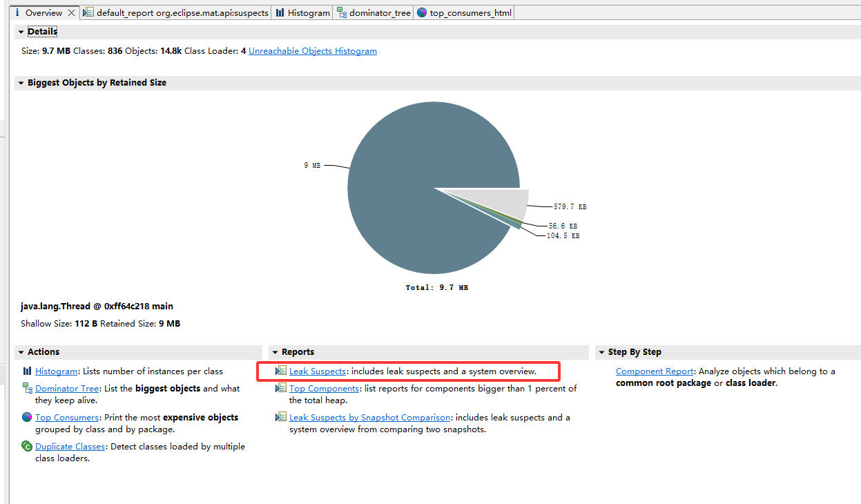861x504 pixels.
Task: Collapse the Actions section
Action: 21,352
